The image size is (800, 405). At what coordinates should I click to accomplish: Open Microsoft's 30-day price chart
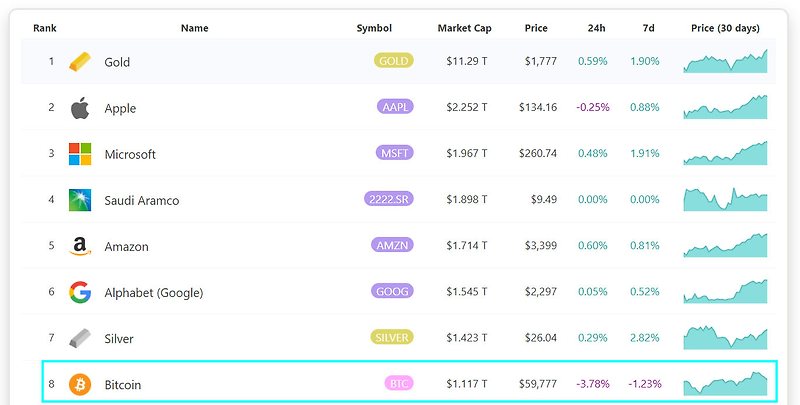click(725, 153)
